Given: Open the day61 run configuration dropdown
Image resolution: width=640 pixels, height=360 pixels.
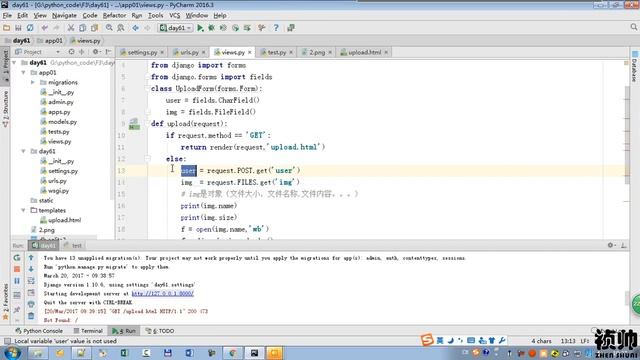Looking at the screenshot, I should click(x=176, y=28).
